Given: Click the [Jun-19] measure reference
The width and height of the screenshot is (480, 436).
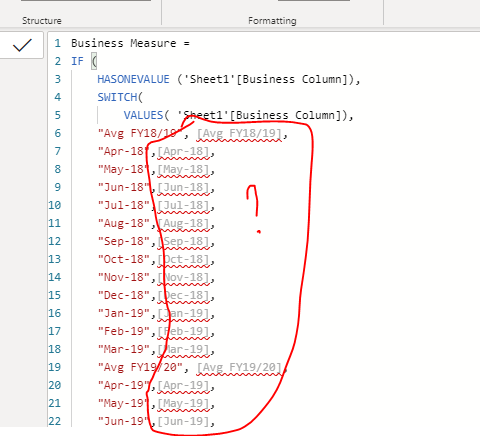Looking at the screenshot, I should (x=183, y=421).
